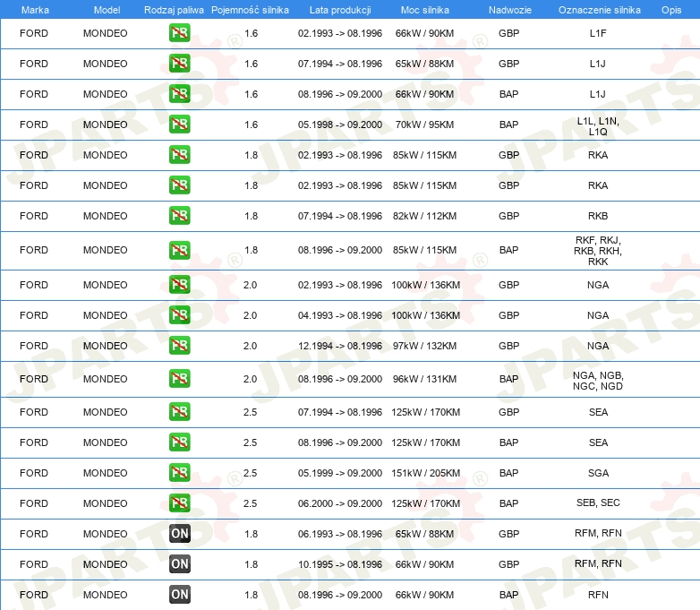Viewport: 700px width, 610px height.
Task: Click the 2.5 capacity cell in the SGA row
Action: (250, 473)
